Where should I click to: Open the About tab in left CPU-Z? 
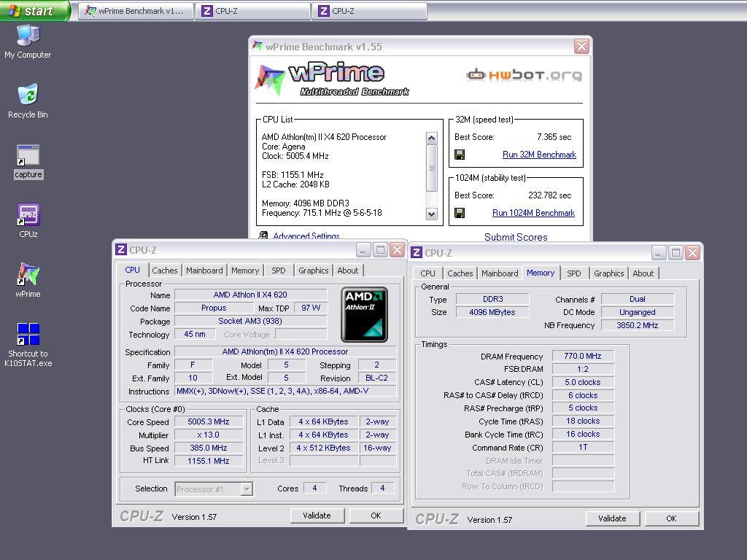[348, 271]
